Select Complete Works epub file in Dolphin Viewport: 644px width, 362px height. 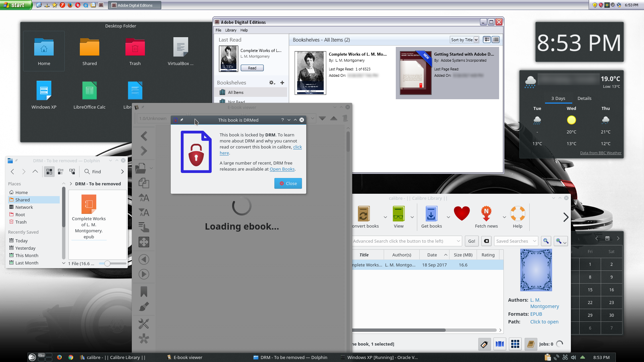(89, 217)
